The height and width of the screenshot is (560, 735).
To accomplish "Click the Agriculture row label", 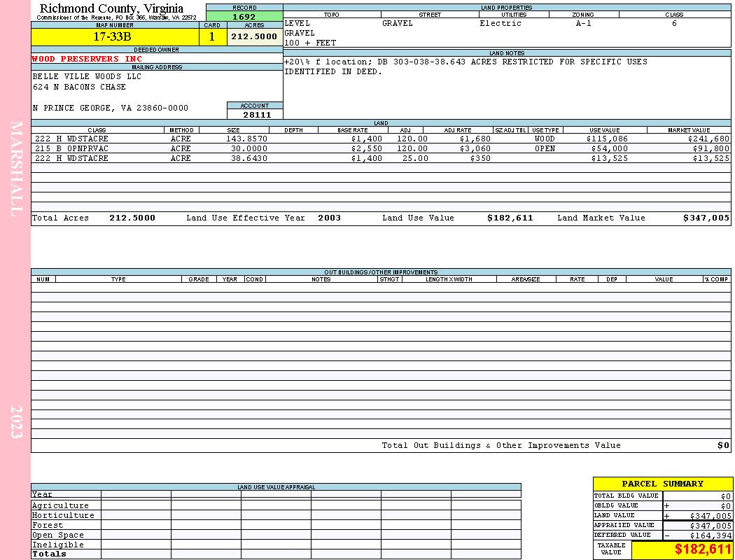I will 60,505.
